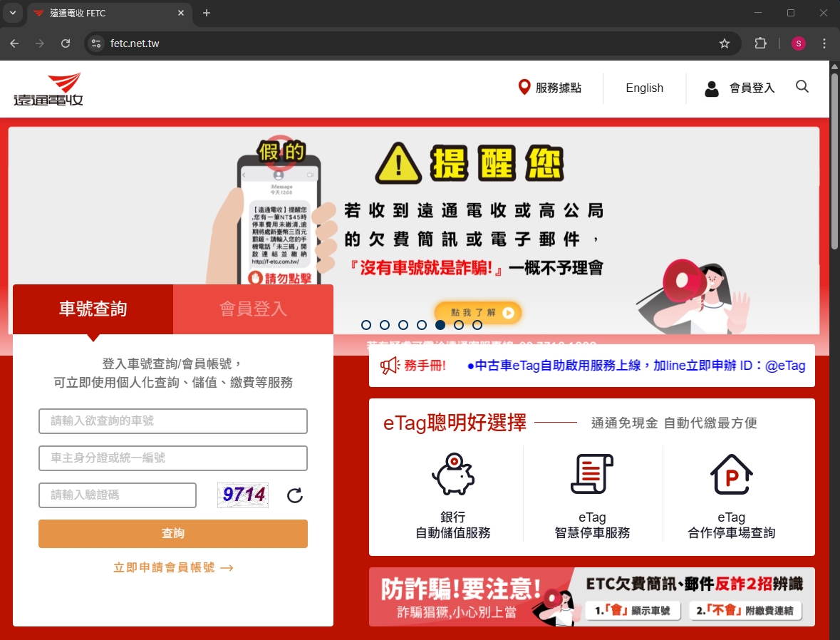Go back in the browser

[14, 43]
